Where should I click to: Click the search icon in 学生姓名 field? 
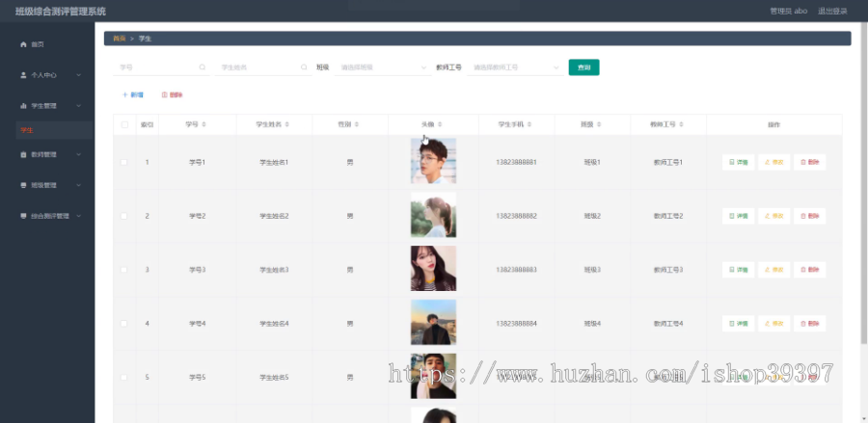(x=304, y=66)
